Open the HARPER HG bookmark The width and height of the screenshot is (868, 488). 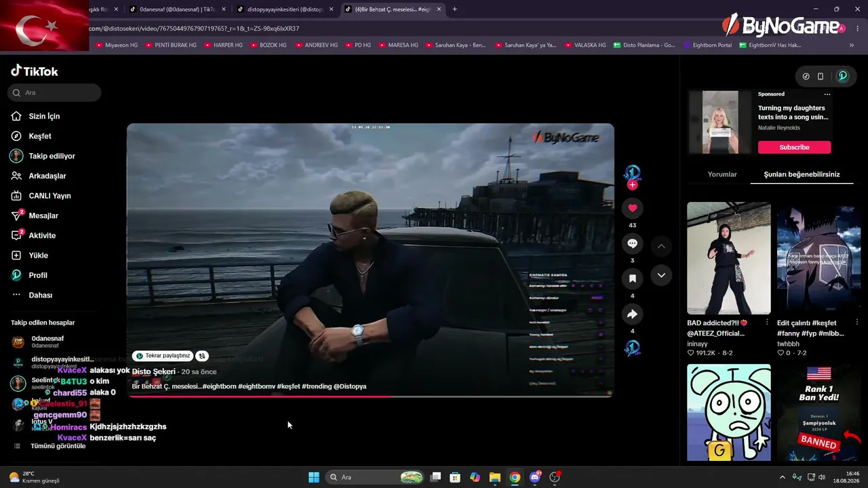pyautogui.click(x=223, y=45)
